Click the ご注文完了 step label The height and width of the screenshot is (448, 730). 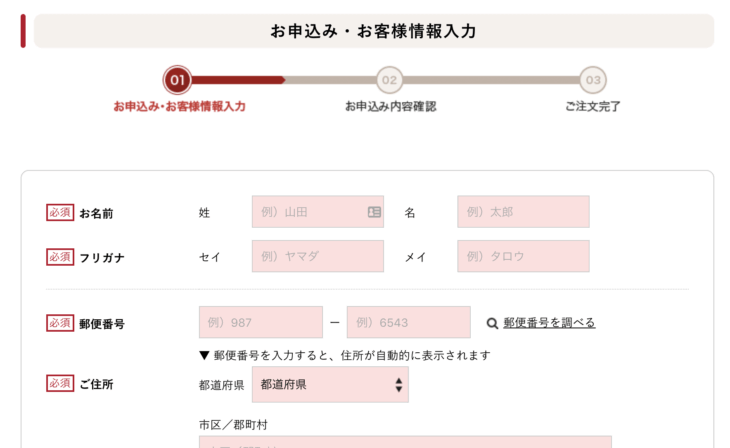(593, 107)
